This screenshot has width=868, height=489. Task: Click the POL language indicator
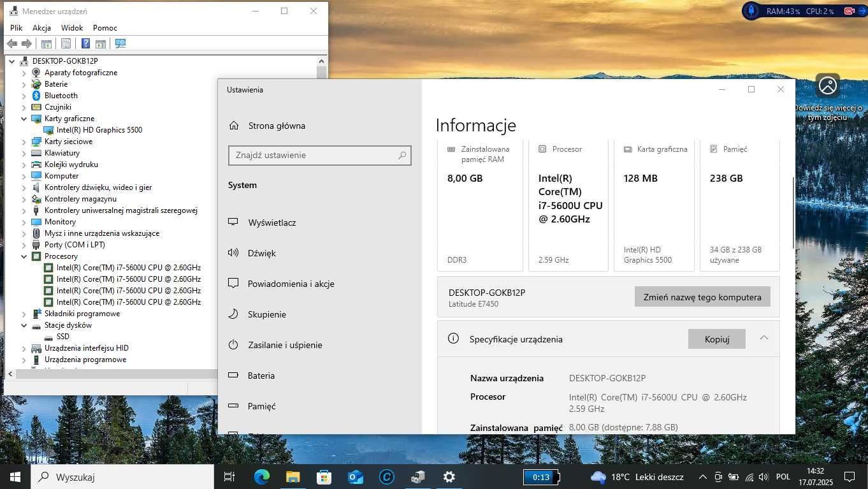pos(783,477)
